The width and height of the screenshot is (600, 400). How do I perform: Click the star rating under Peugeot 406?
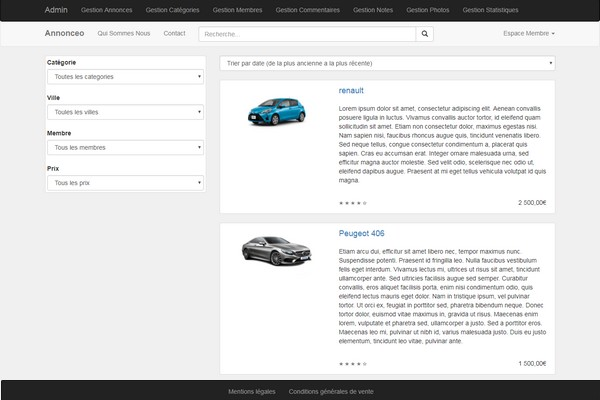pos(353,363)
